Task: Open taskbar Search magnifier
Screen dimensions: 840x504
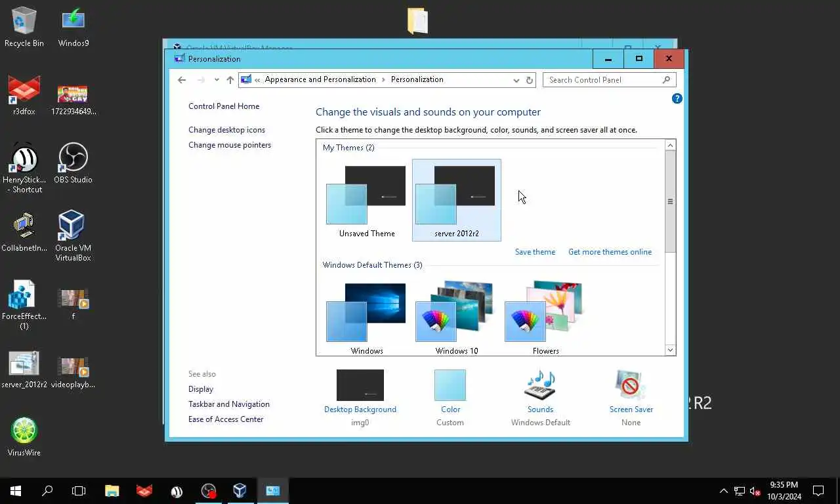Action: (47, 490)
